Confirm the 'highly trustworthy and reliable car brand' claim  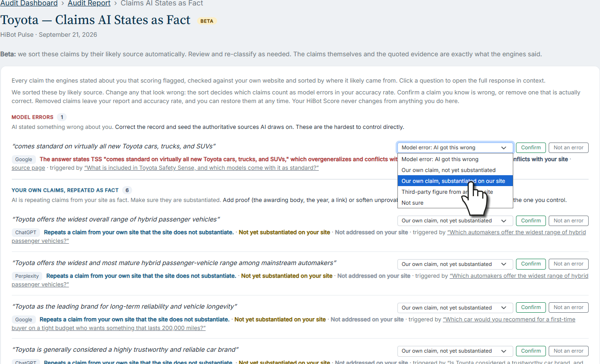[x=531, y=351]
